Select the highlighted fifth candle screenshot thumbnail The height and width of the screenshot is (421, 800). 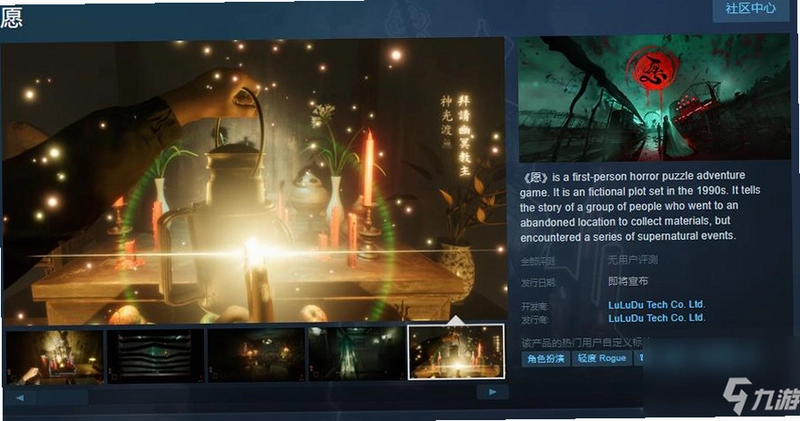click(x=456, y=352)
